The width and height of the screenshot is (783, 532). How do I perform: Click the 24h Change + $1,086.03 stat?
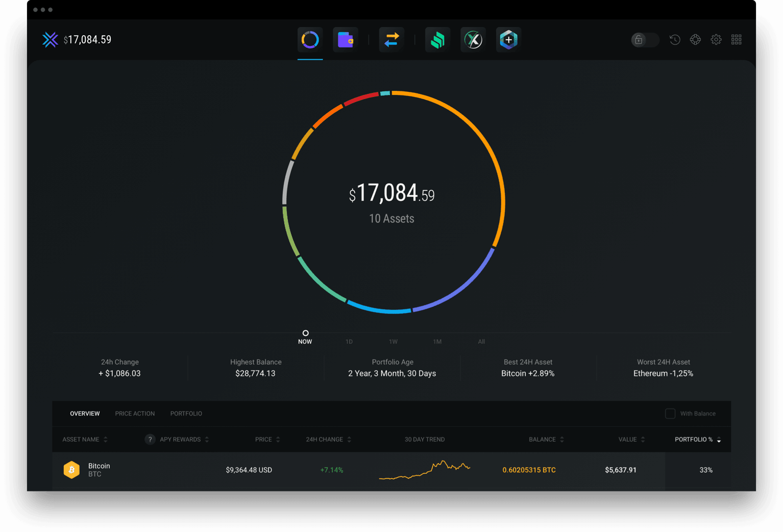pos(119,368)
